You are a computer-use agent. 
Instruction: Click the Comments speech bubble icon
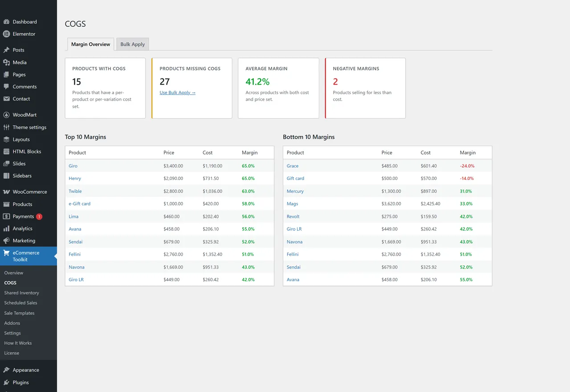(x=6, y=86)
